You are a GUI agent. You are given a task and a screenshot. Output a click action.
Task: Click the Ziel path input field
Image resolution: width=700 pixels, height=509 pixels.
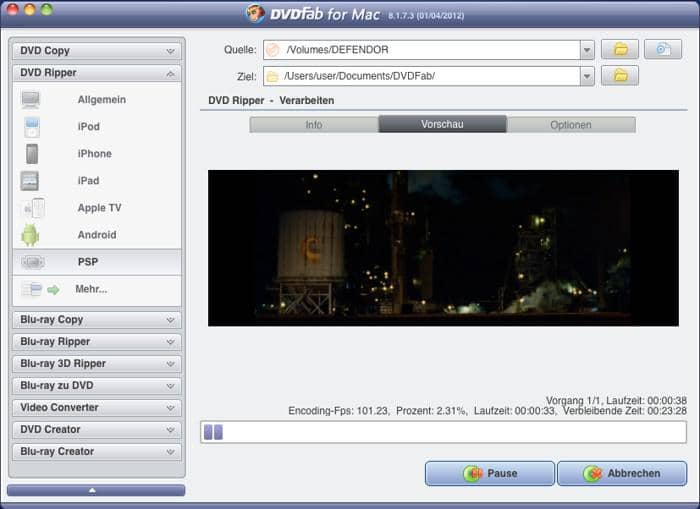(x=422, y=76)
